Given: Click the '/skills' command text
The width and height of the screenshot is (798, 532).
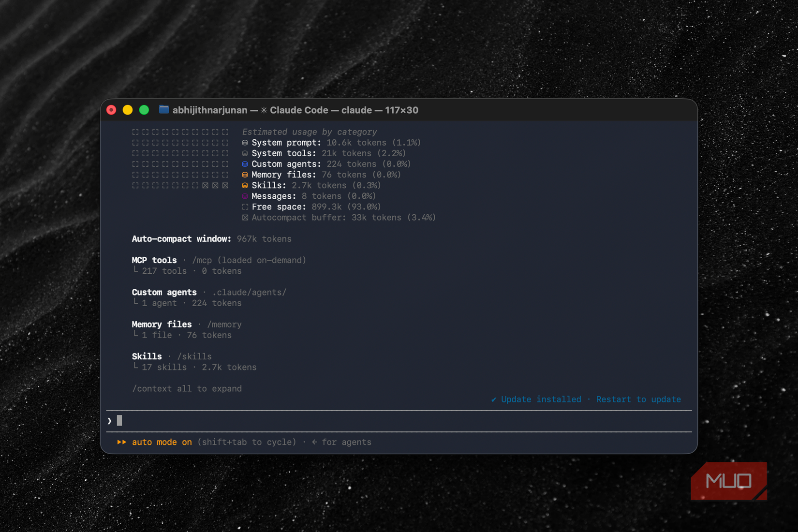Looking at the screenshot, I should coord(194,356).
